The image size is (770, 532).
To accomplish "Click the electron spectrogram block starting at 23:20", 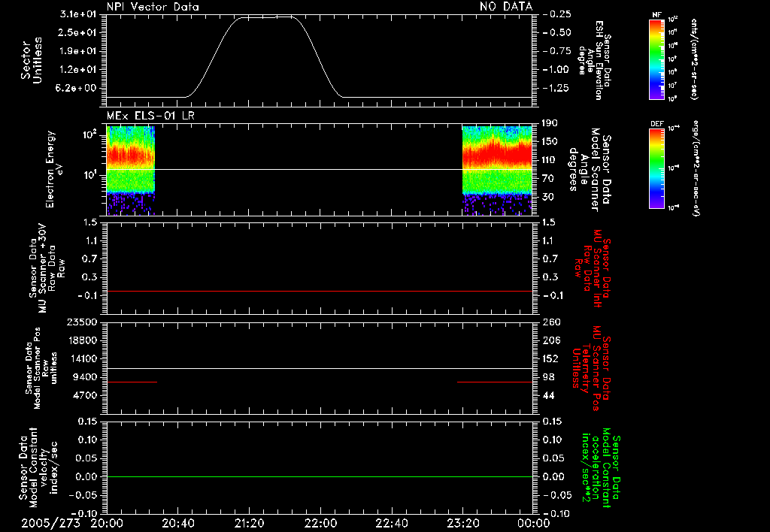I will [x=498, y=171].
